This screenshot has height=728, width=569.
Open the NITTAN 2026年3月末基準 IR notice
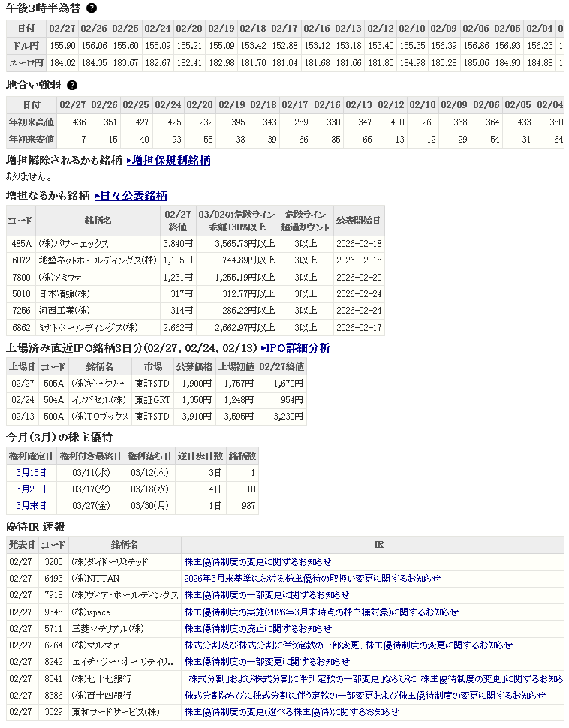312,579
